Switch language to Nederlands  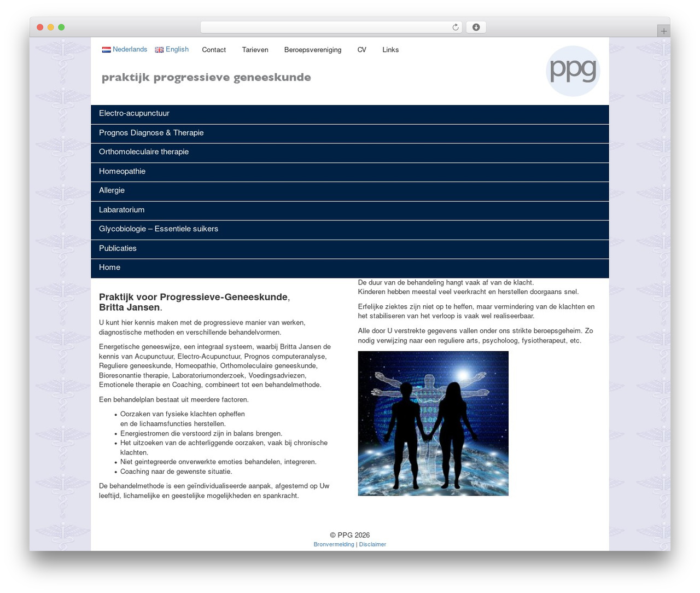pyautogui.click(x=130, y=49)
